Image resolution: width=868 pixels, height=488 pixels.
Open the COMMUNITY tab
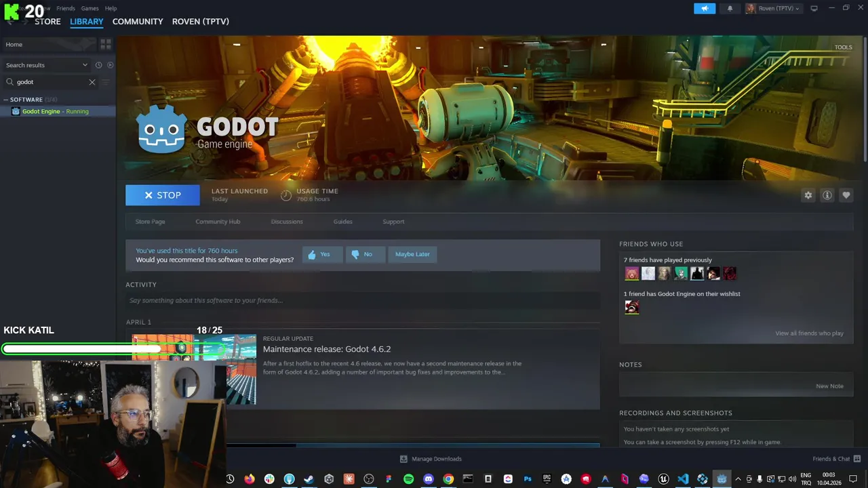coord(138,22)
